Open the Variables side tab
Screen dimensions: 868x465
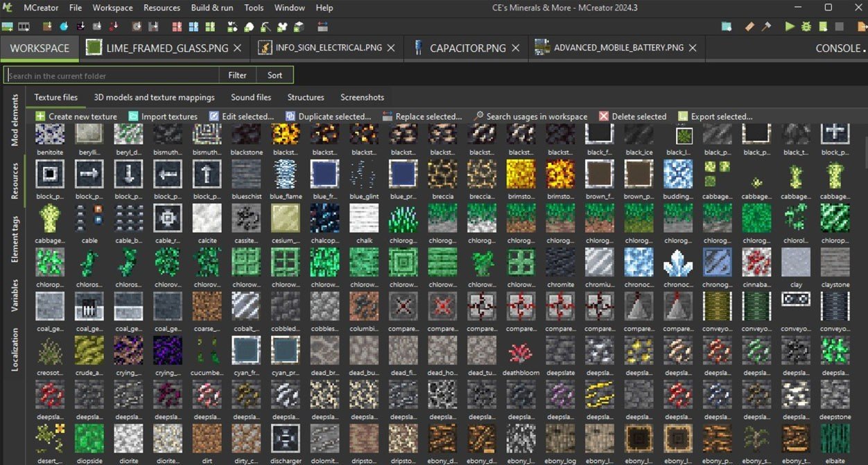(15, 295)
